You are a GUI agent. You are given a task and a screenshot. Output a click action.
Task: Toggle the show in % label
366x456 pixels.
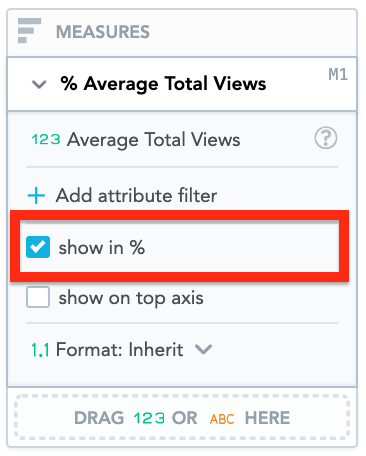coord(102,248)
